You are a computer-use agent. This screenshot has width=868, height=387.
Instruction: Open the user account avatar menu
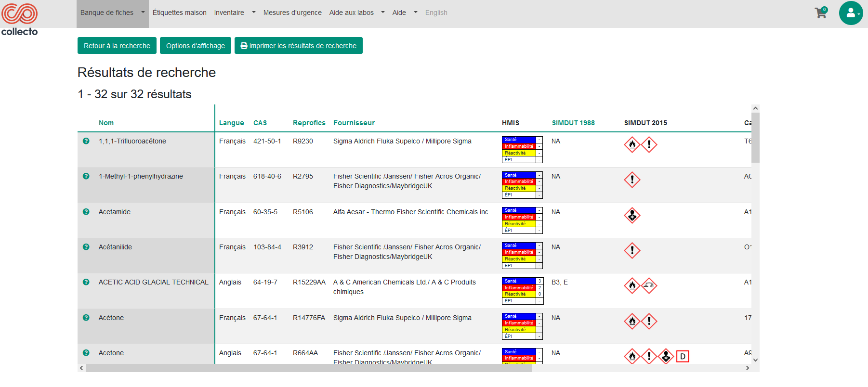tap(851, 13)
